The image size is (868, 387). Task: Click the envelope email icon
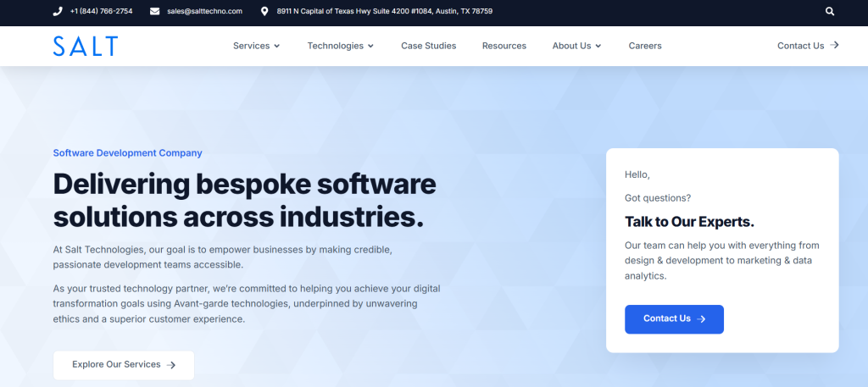tap(154, 11)
